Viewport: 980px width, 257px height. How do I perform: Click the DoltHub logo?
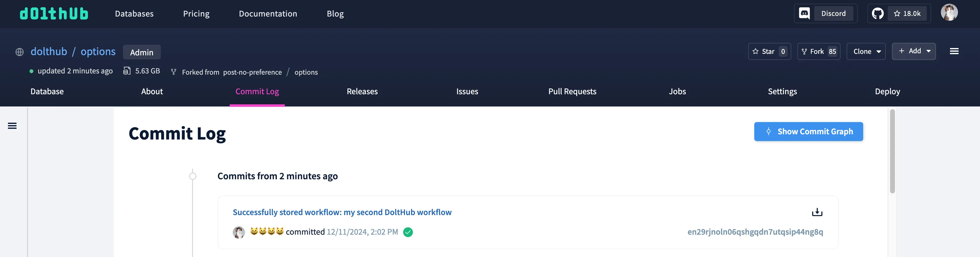54,14
